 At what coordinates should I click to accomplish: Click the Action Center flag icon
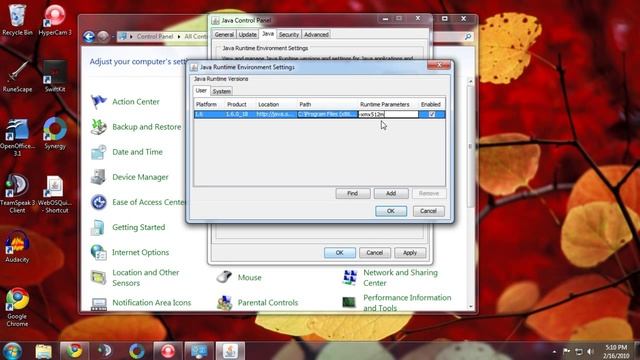click(x=98, y=101)
